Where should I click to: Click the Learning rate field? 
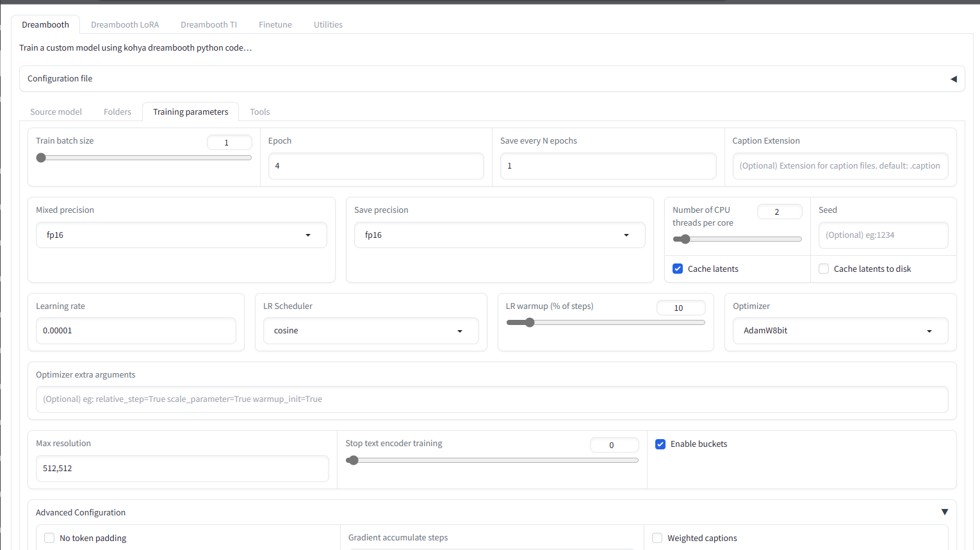(x=136, y=331)
